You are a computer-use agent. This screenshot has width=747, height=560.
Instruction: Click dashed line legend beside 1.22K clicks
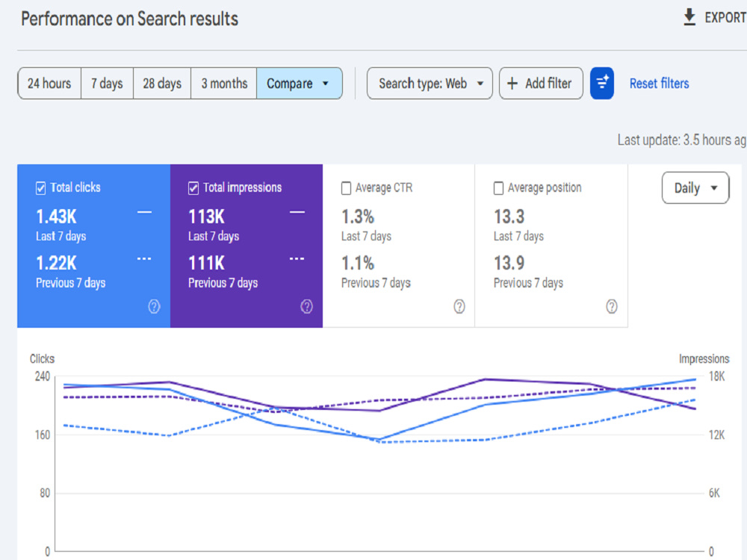[144, 259]
